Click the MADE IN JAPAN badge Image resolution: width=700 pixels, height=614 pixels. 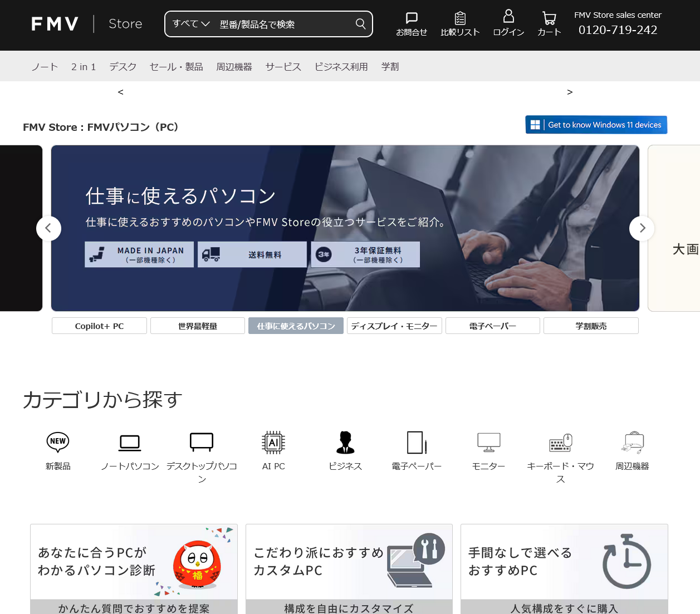pos(139,254)
